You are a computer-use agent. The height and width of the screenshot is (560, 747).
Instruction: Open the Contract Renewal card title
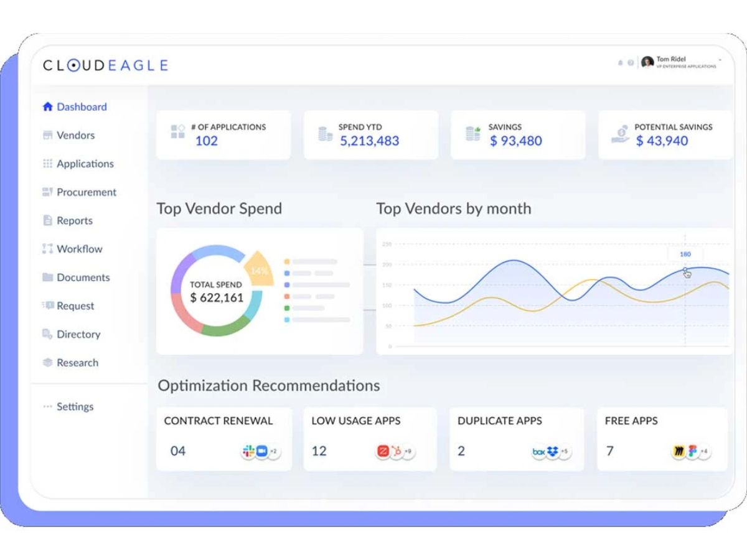218,421
